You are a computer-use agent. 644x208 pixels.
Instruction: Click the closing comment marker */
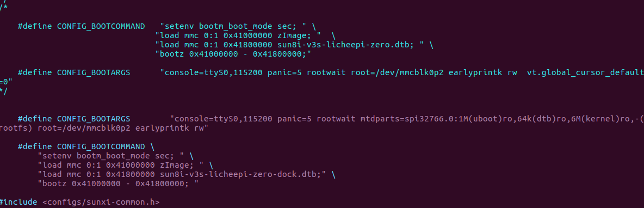(x=4, y=91)
